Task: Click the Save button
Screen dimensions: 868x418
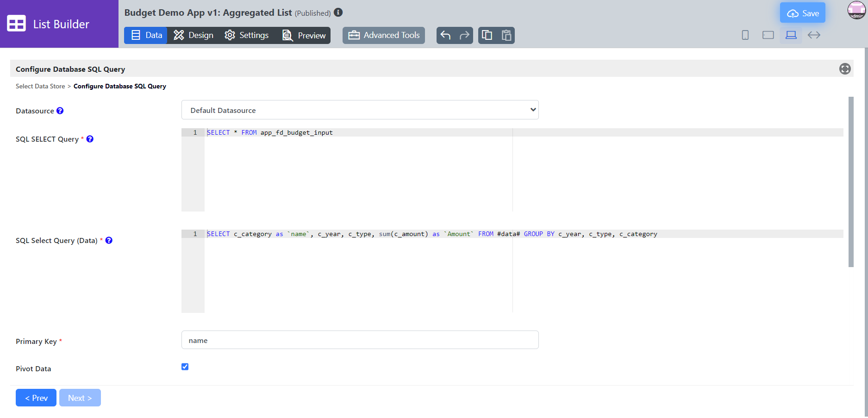Action: pos(803,13)
